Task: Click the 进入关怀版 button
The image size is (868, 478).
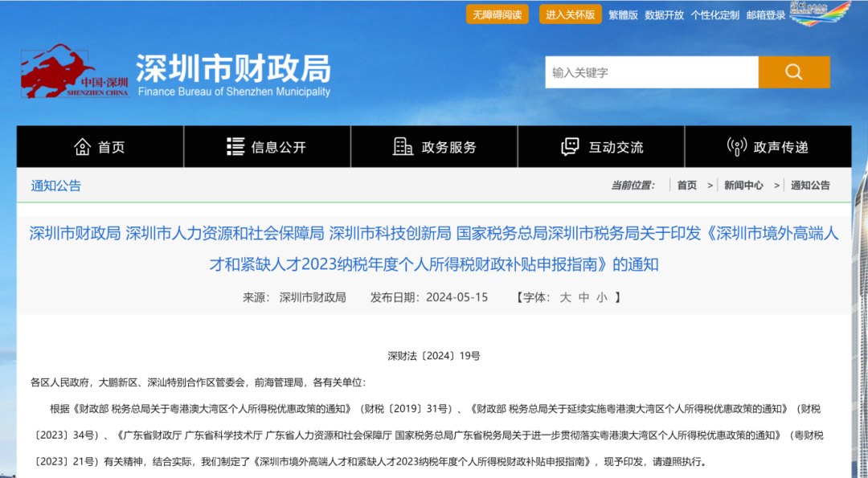Action: point(570,14)
